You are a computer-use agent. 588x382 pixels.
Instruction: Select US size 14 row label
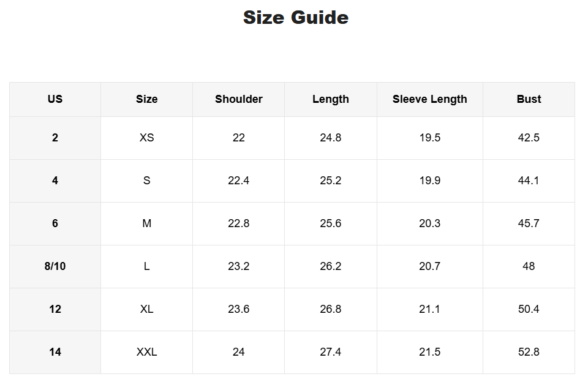[55, 352]
